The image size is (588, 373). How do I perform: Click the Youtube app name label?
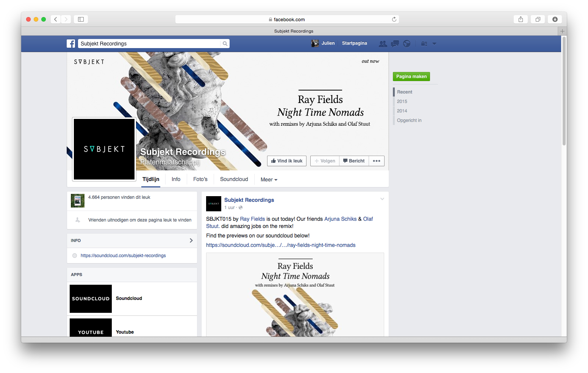point(125,332)
